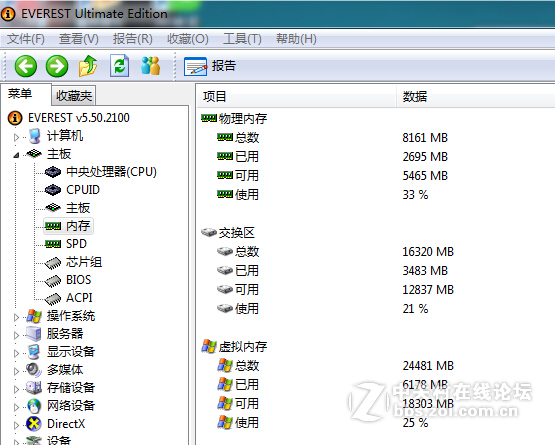The image size is (555, 445).
Task: Click the 多媒体 speaker icon
Action: (x=34, y=370)
